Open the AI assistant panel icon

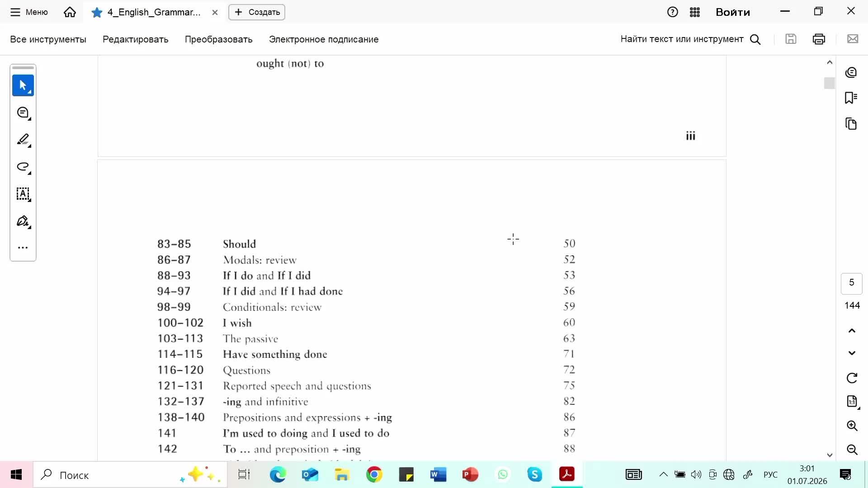pos(851,72)
